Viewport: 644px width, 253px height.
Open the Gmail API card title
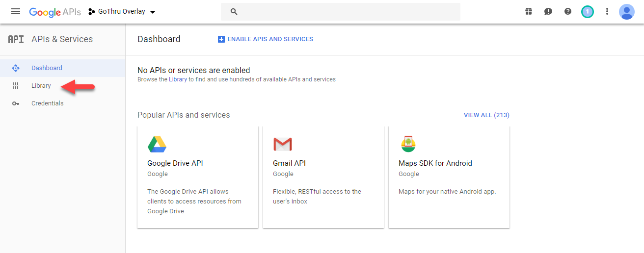point(289,163)
